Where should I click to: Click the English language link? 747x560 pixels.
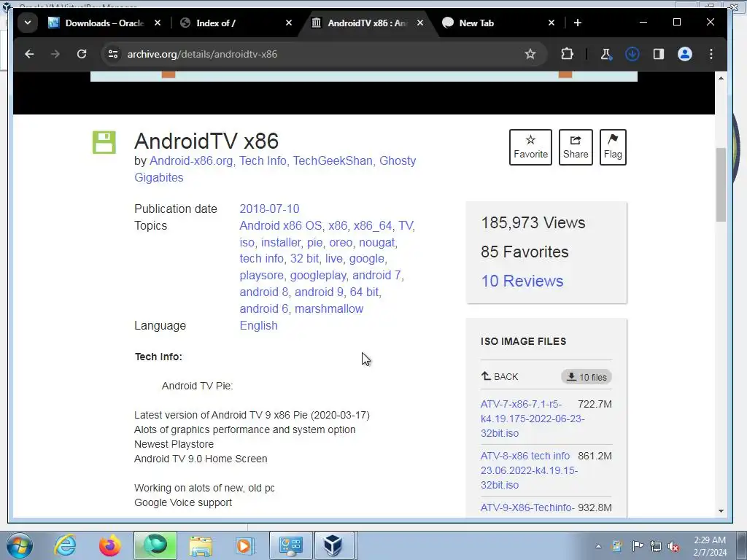(258, 326)
